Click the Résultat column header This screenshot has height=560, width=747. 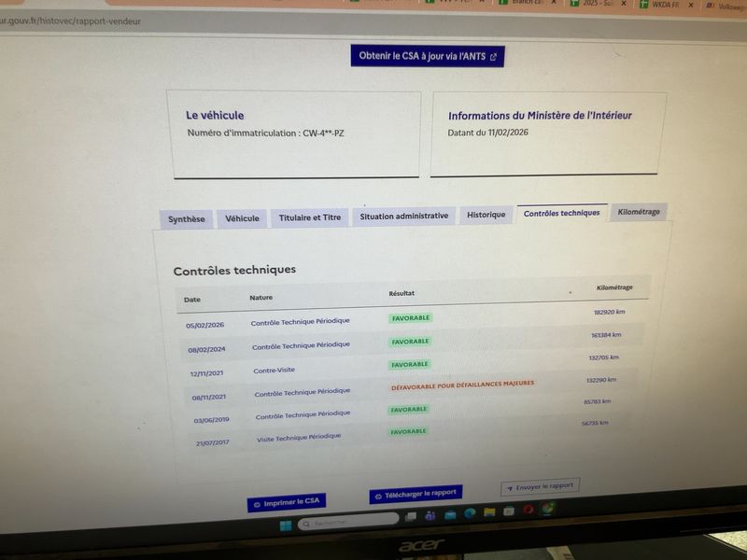402,293
